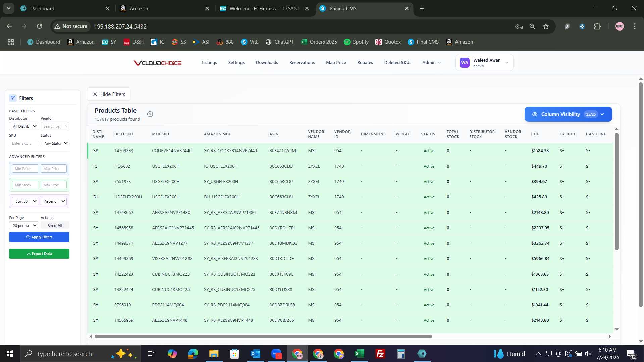The image size is (644, 362).
Task: Open the Deleted SKUs page
Action: click(397, 63)
